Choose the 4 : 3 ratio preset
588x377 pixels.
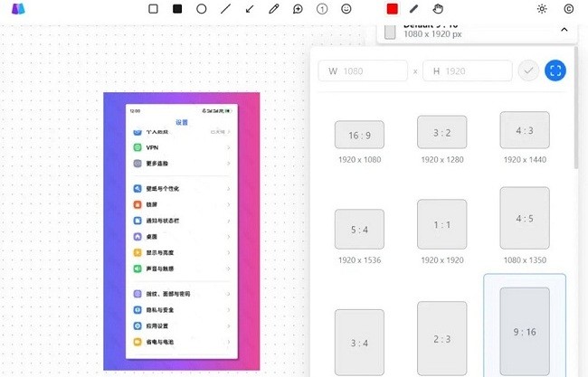tap(525, 130)
